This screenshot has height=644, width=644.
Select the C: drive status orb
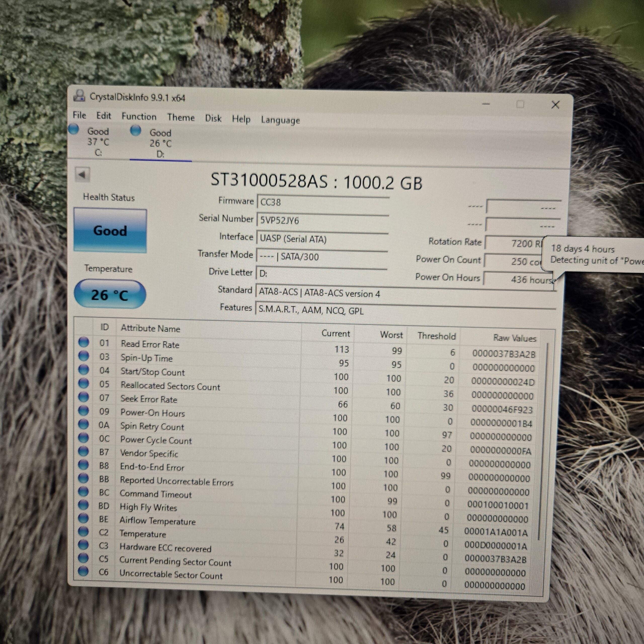[x=74, y=129]
